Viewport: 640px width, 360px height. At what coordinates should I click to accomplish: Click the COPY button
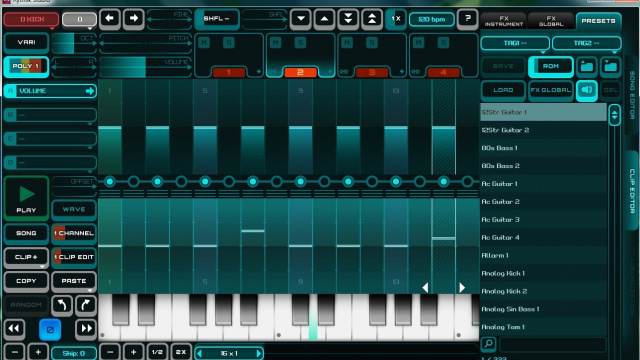coord(26,281)
